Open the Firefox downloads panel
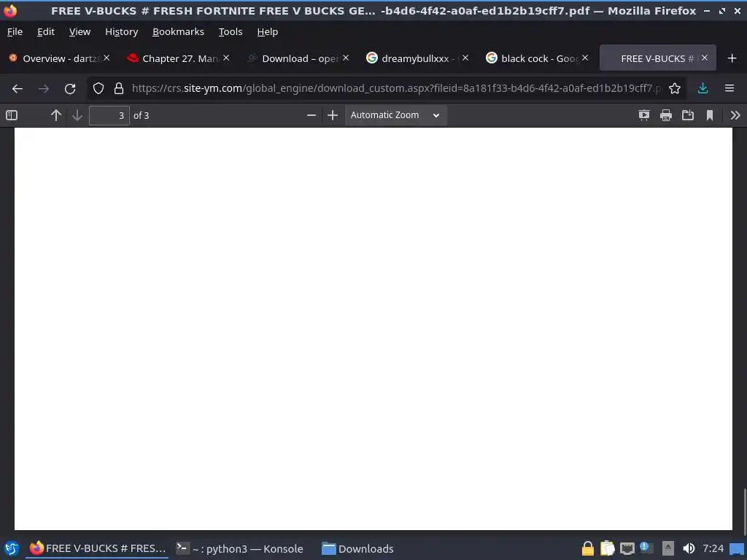 tap(703, 88)
